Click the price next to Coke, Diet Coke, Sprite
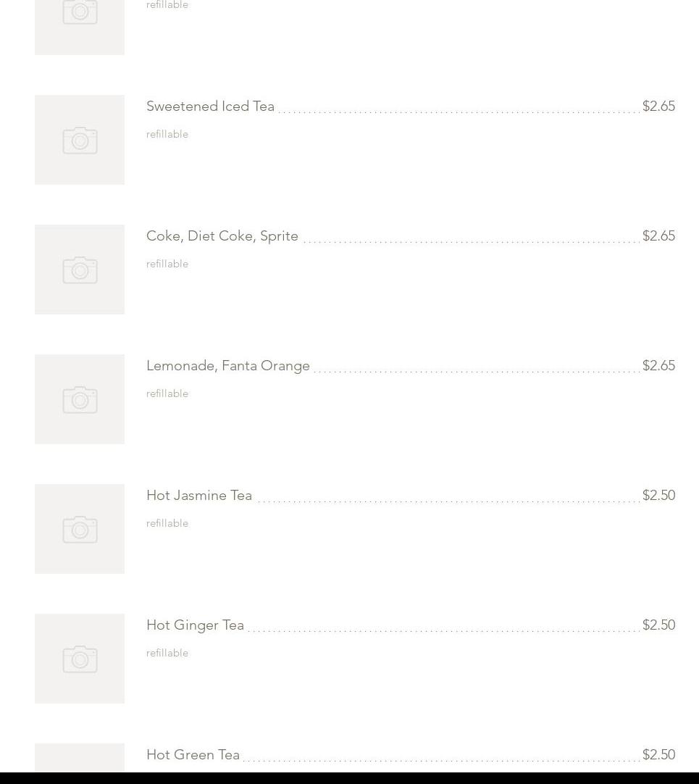Image resolution: width=699 pixels, height=784 pixels. pyautogui.click(x=658, y=236)
